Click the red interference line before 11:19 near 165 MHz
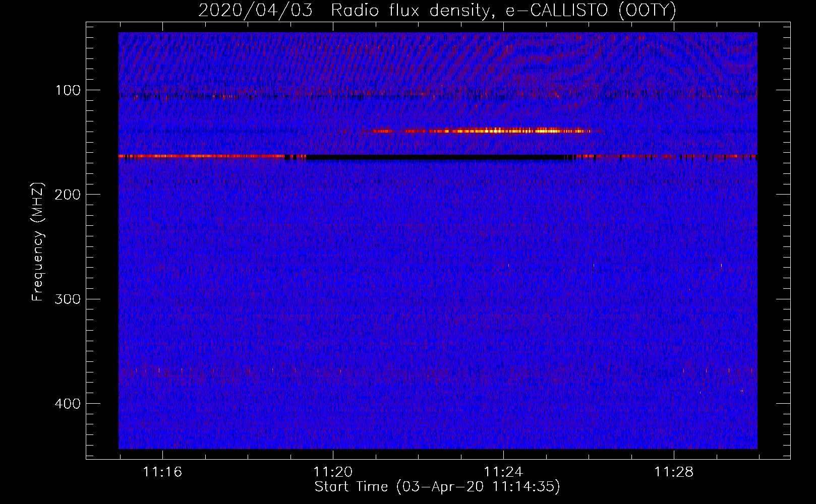 [202, 156]
